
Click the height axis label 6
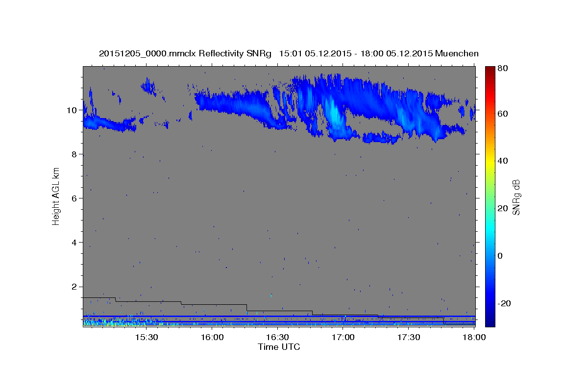[75, 198]
